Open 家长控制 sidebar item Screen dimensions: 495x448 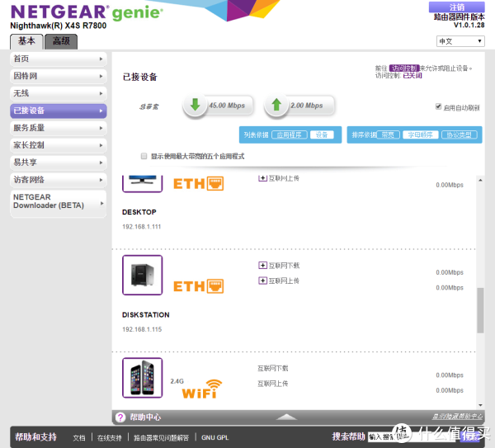59,145
